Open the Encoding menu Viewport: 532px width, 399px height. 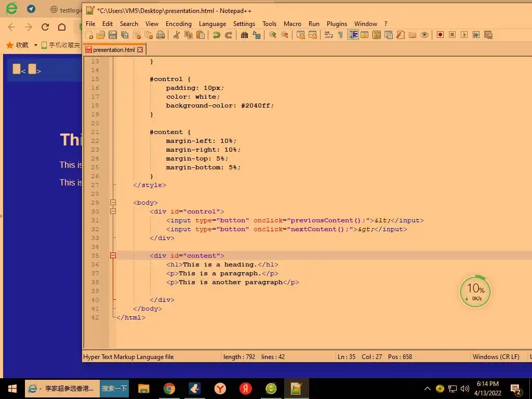click(x=179, y=24)
